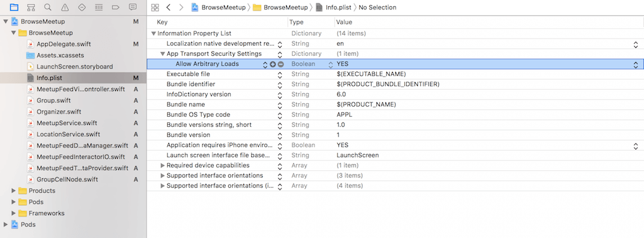Screen dimensions: 644x238
Task: Collapse App Transport Security Settings row
Action: point(163,54)
